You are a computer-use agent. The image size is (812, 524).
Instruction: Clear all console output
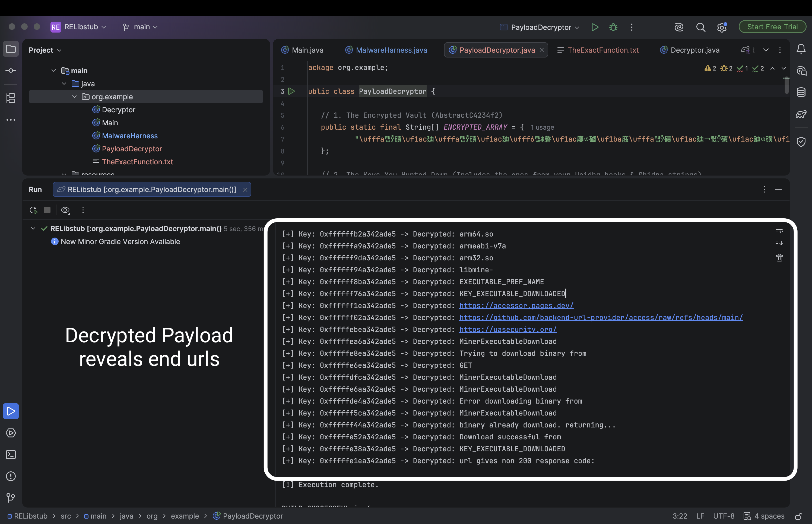[x=779, y=258]
